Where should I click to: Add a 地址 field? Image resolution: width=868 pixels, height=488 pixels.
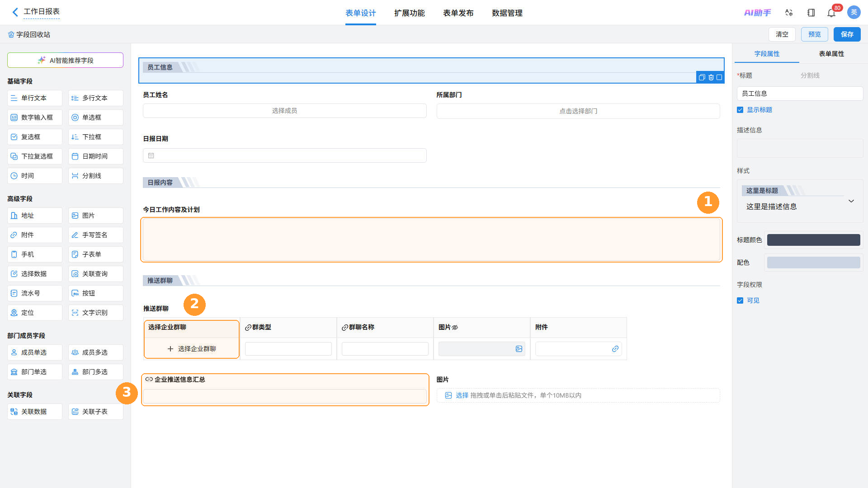pyautogui.click(x=35, y=216)
